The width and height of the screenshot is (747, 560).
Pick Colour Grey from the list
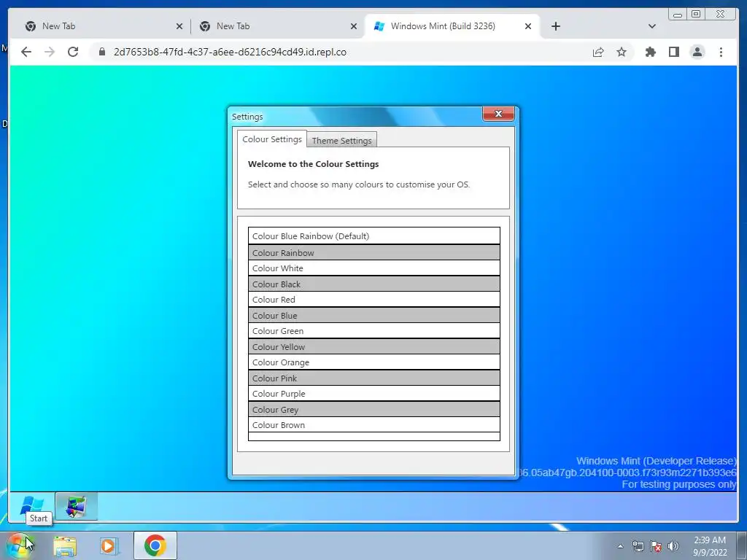click(x=374, y=410)
